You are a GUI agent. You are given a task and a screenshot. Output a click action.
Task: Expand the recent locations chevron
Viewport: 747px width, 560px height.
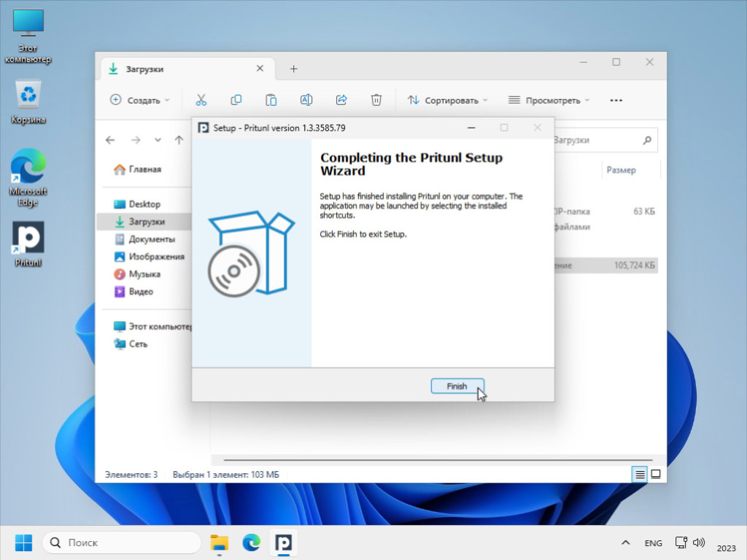coord(158,140)
